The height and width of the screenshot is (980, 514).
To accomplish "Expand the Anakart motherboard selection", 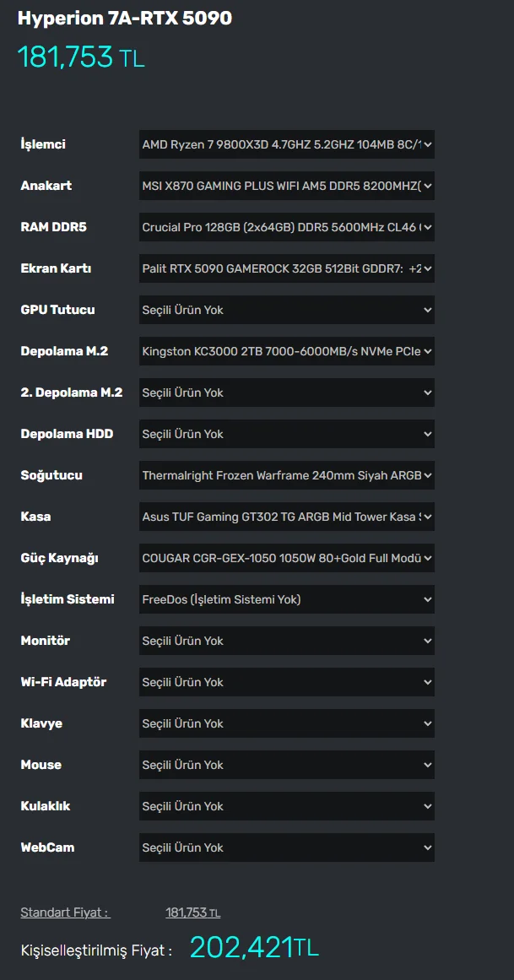I will coord(286,186).
